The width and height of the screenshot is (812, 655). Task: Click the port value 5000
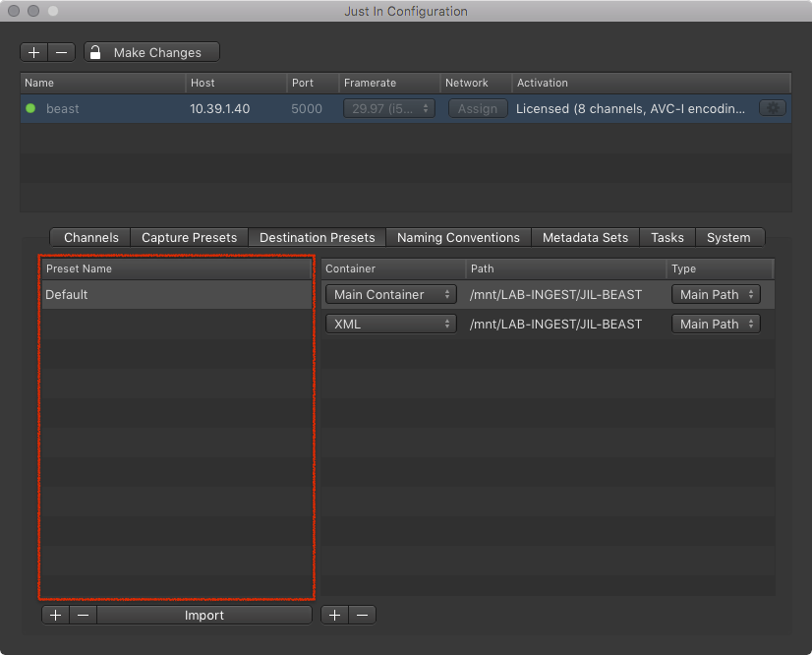coord(307,109)
